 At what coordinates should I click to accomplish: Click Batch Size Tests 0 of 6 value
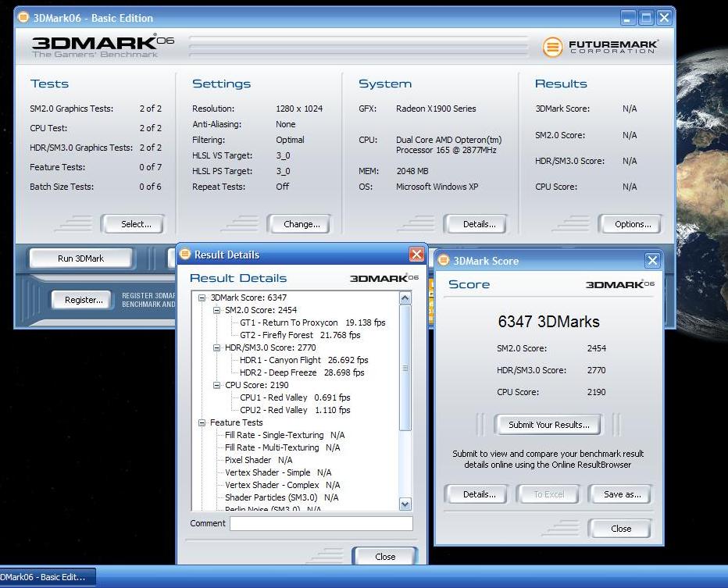[x=151, y=187]
